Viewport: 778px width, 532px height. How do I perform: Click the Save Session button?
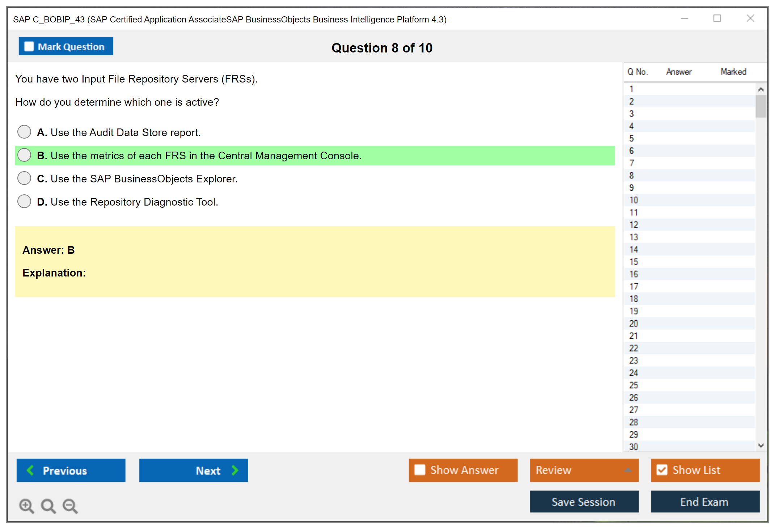coord(584,502)
